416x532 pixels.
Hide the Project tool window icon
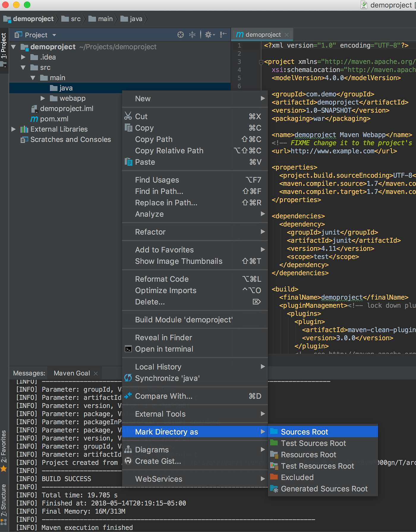coord(223,35)
